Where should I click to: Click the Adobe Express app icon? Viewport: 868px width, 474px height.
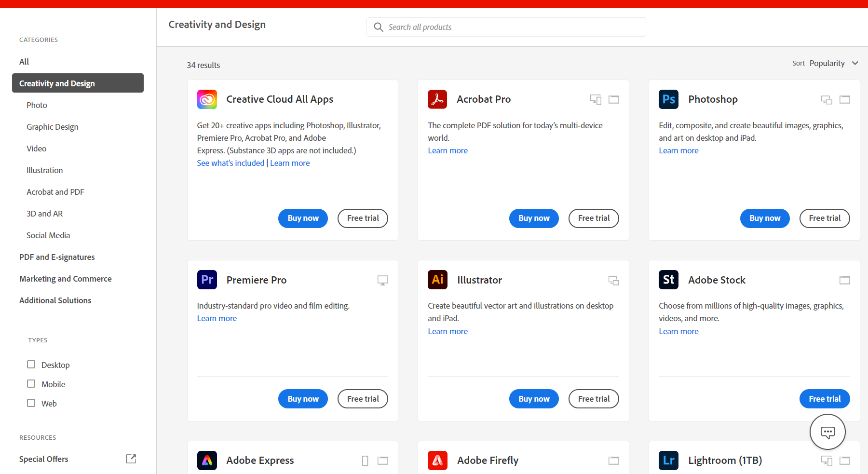207,460
